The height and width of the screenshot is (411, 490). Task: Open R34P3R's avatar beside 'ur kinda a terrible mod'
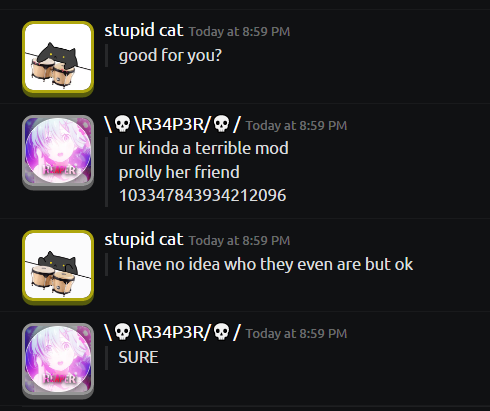(x=58, y=152)
